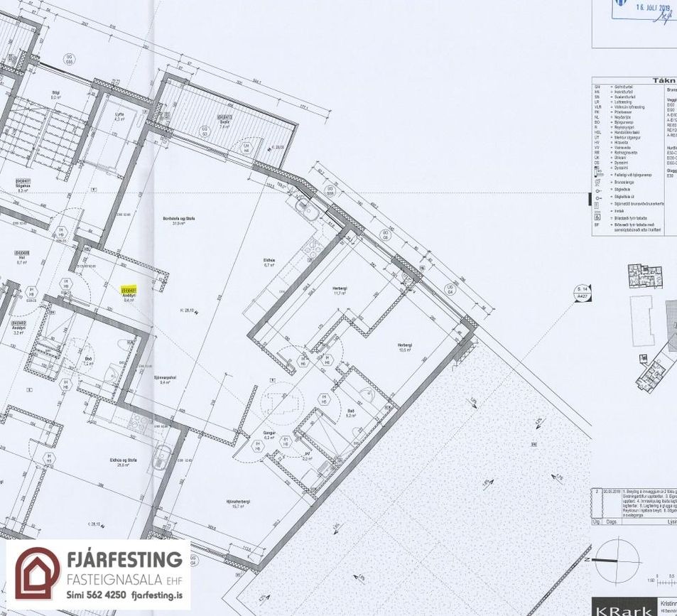This screenshot has width=677, height=616.
Task: Click the Bað 5,2 m² bathroom label
Action: (x=351, y=413)
